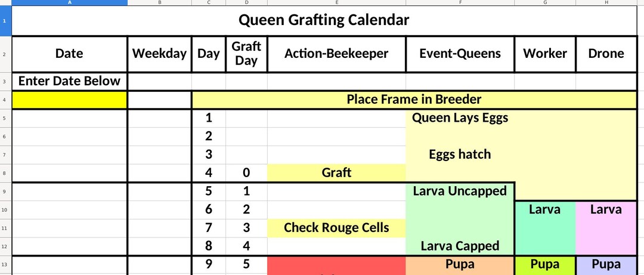This screenshot has width=644, height=275.
Task: Select the teal Worker Larva cell
Action: pos(545,228)
